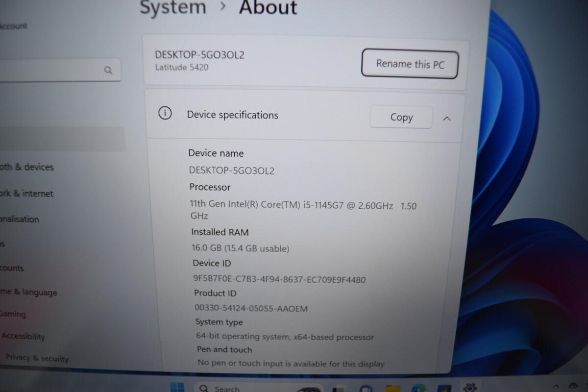Click the Installed RAM label
Screen dimensions: 588x392
(x=220, y=232)
